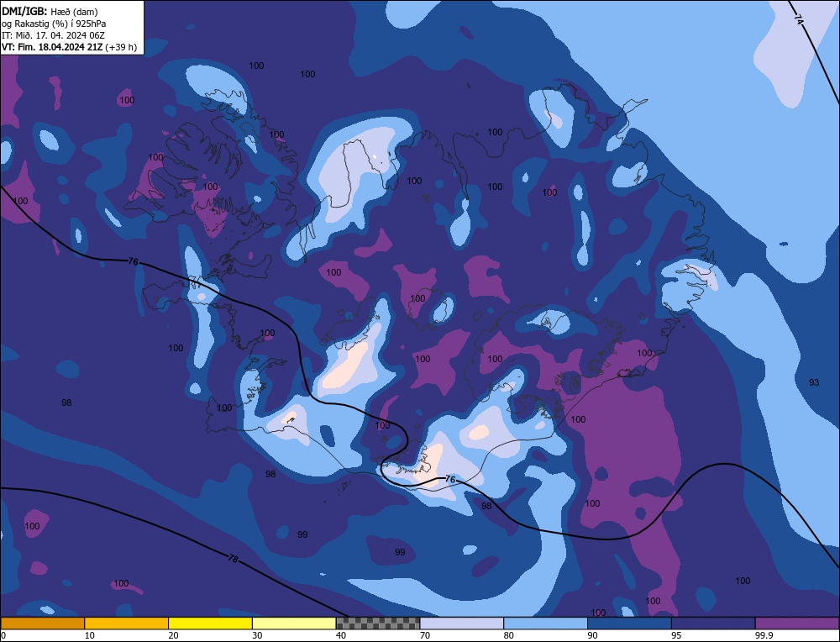Click the "78" contour label
The width and height of the screenshot is (840, 642).
click(233, 559)
